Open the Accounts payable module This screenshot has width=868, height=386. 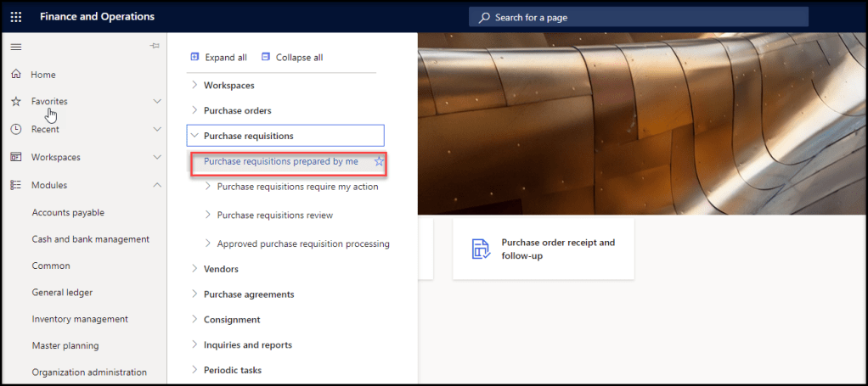[68, 213]
